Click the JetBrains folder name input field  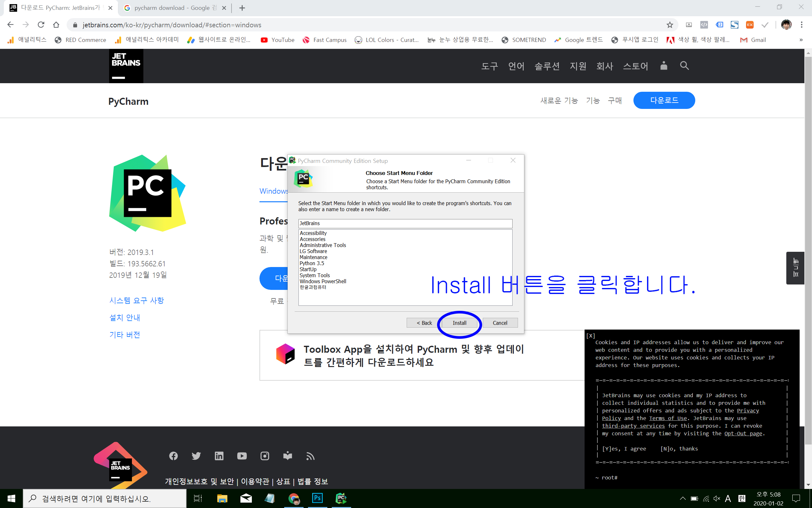[405, 224]
